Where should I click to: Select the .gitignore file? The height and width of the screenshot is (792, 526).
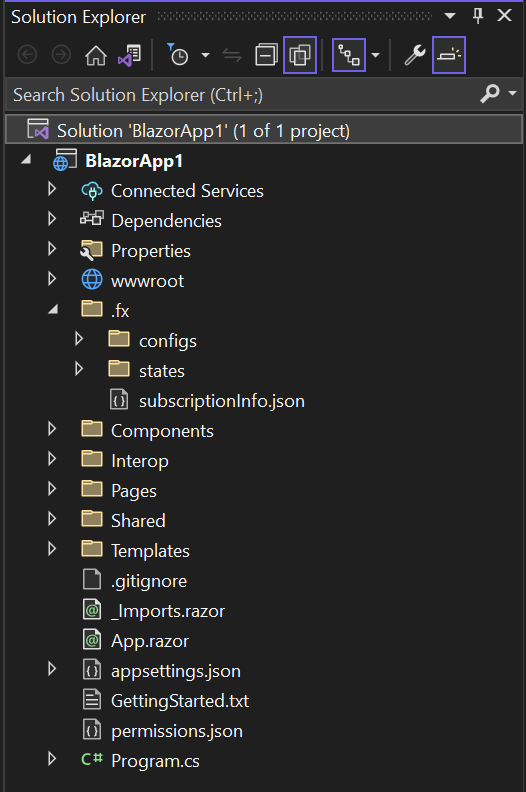coord(149,581)
